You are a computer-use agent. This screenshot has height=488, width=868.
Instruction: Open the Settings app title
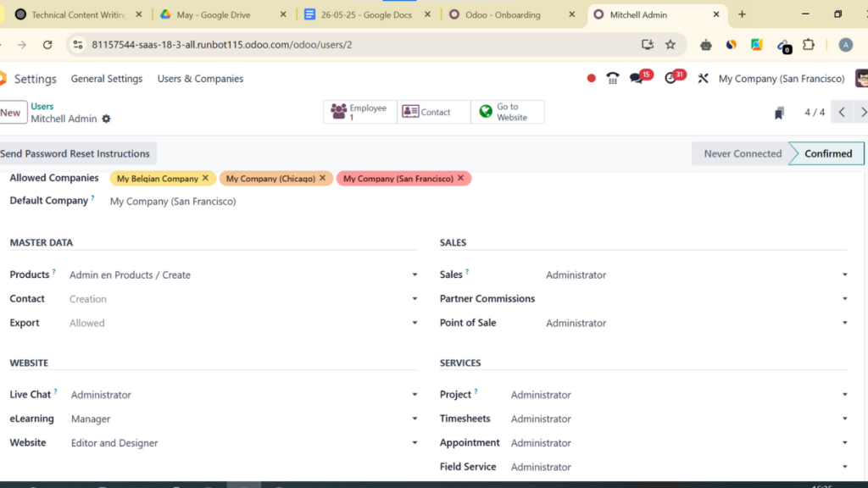point(36,79)
